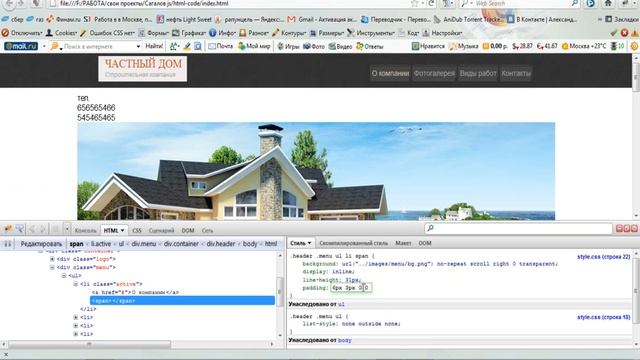Switch to the Макет side tab

click(x=403, y=243)
